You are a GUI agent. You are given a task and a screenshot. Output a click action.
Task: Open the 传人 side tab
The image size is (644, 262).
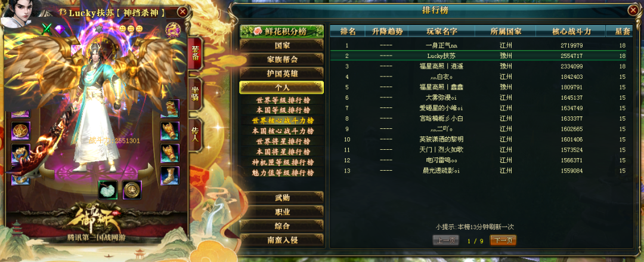point(195,134)
